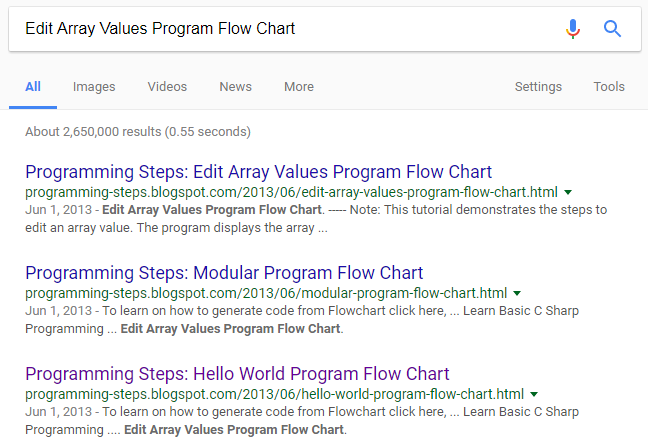Open the search Tools options

[x=609, y=87]
